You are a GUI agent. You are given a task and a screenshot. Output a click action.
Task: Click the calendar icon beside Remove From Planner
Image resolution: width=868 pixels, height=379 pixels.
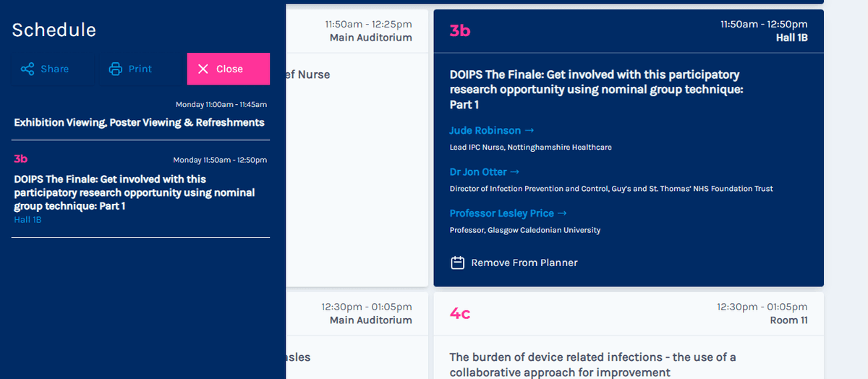point(457,263)
